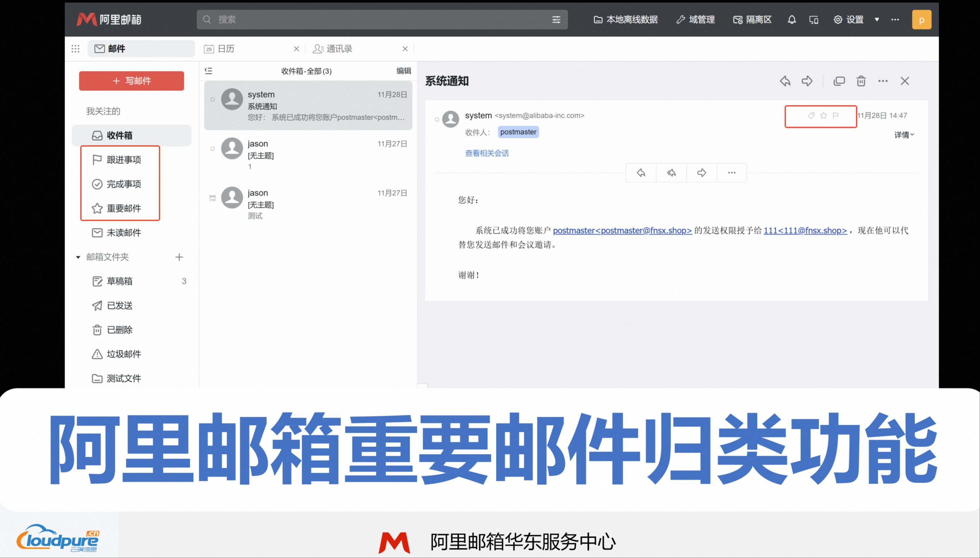
Task: Open postmaster@fnsx.shop link in body
Action: click(622, 230)
